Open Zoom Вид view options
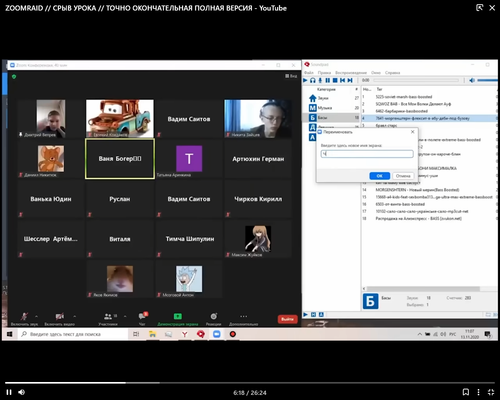Viewport: 500px width, 400px height. 291,76
